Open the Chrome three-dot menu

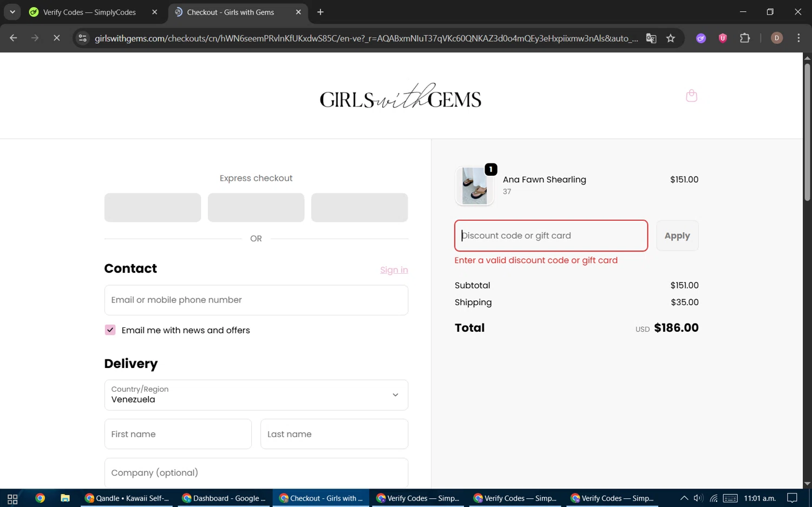point(798,38)
